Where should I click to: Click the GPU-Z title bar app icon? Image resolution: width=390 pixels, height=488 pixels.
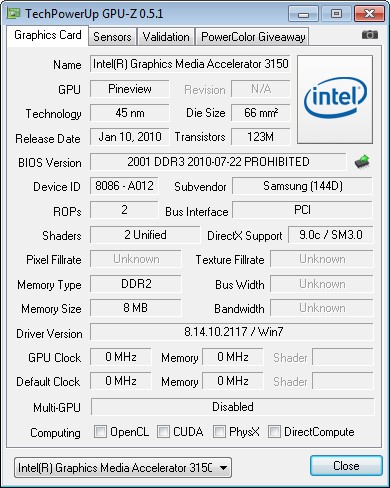14,13
